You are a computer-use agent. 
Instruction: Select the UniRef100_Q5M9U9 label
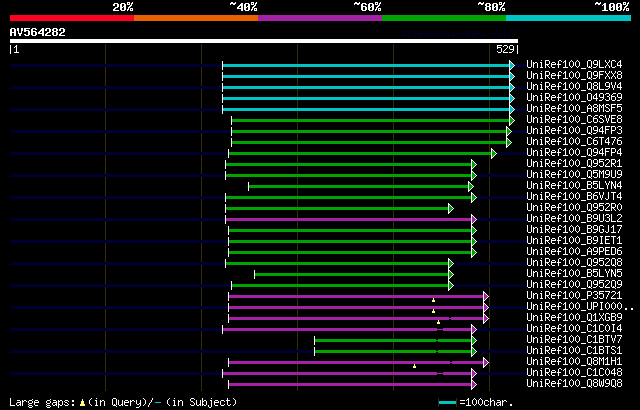click(574, 174)
